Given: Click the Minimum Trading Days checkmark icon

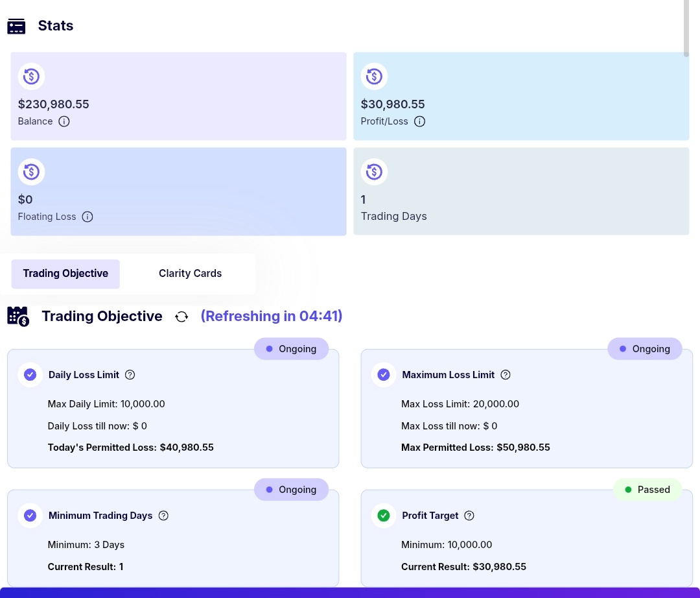Looking at the screenshot, I should tap(30, 516).
